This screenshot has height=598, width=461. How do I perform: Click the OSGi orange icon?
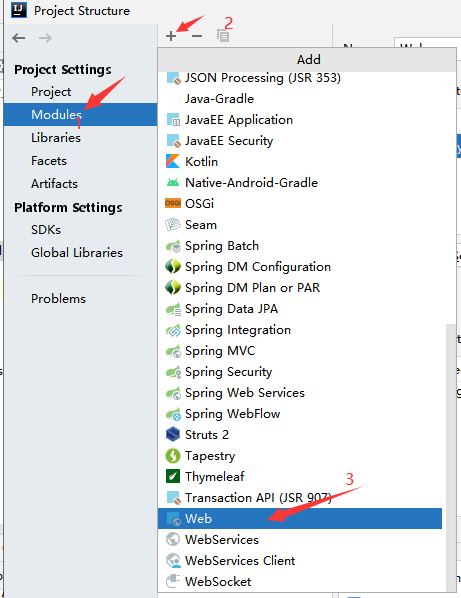[x=173, y=203]
